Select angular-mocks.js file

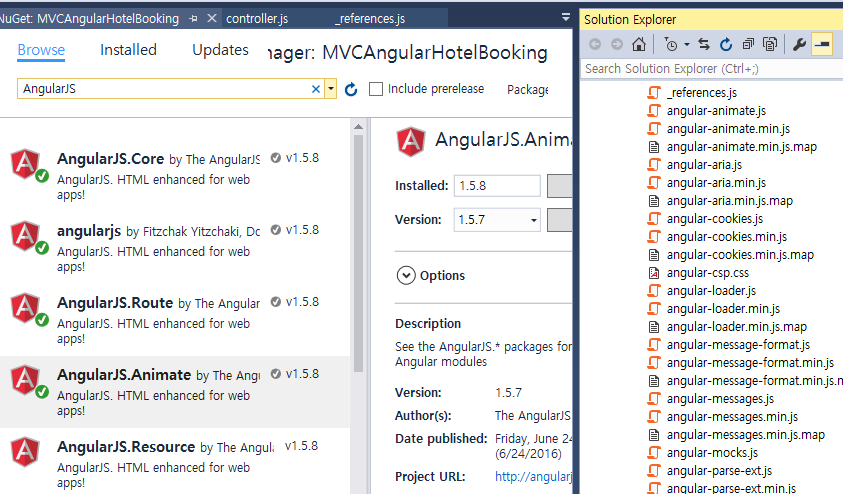712,453
